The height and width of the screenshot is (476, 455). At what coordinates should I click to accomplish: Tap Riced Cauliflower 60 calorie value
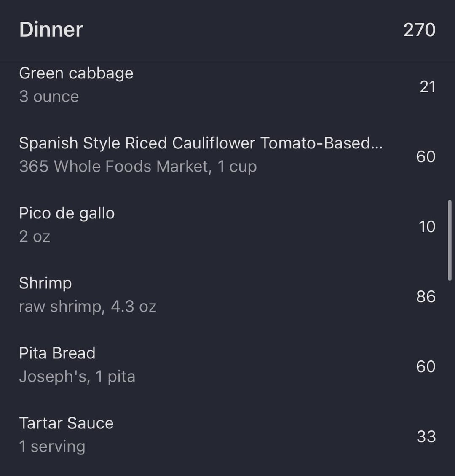[x=426, y=157]
